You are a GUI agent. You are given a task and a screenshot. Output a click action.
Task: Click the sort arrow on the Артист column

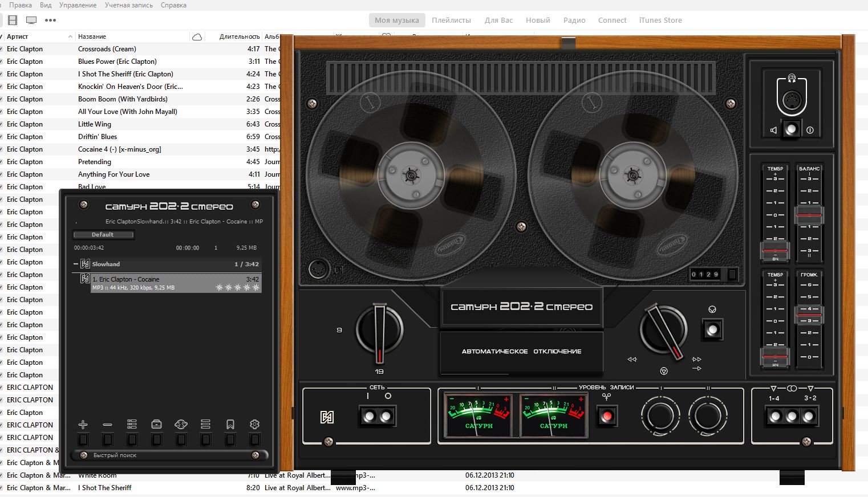click(70, 36)
